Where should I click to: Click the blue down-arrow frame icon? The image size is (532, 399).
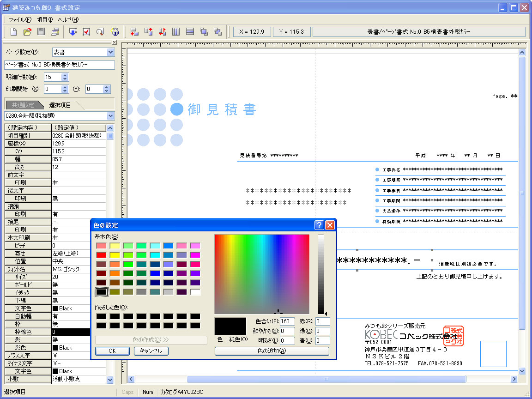tap(73, 32)
